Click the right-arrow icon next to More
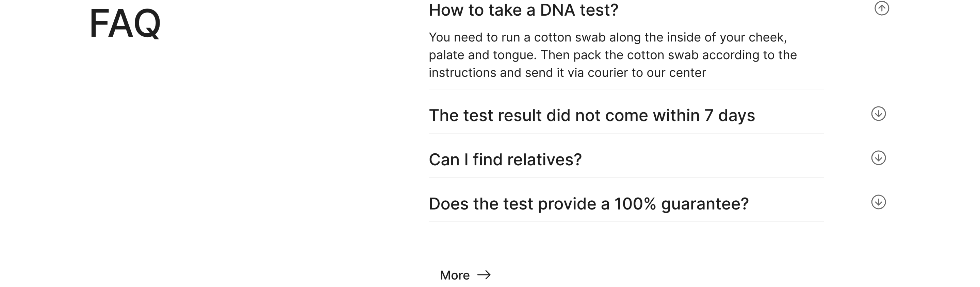The width and height of the screenshot is (980, 287). [x=484, y=274]
